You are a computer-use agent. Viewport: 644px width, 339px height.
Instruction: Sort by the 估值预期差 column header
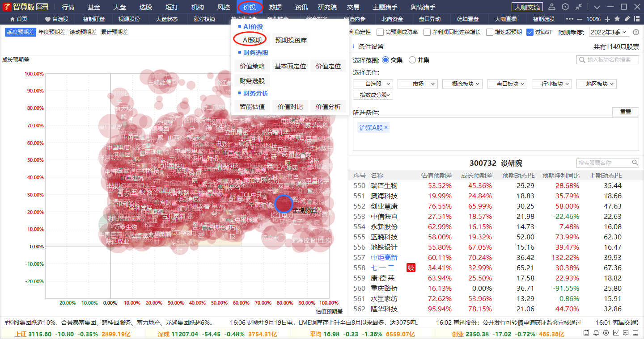(x=436, y=176)
